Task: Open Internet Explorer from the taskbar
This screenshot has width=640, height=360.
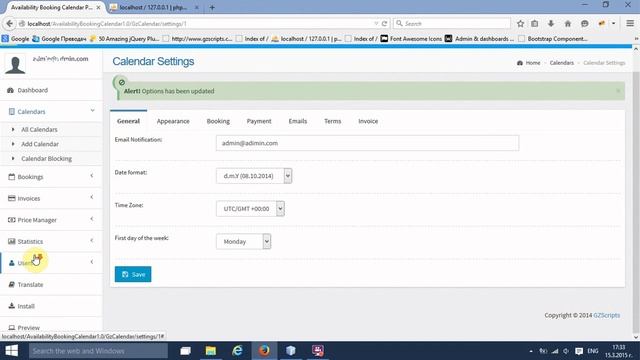Action: coord(237,351)
